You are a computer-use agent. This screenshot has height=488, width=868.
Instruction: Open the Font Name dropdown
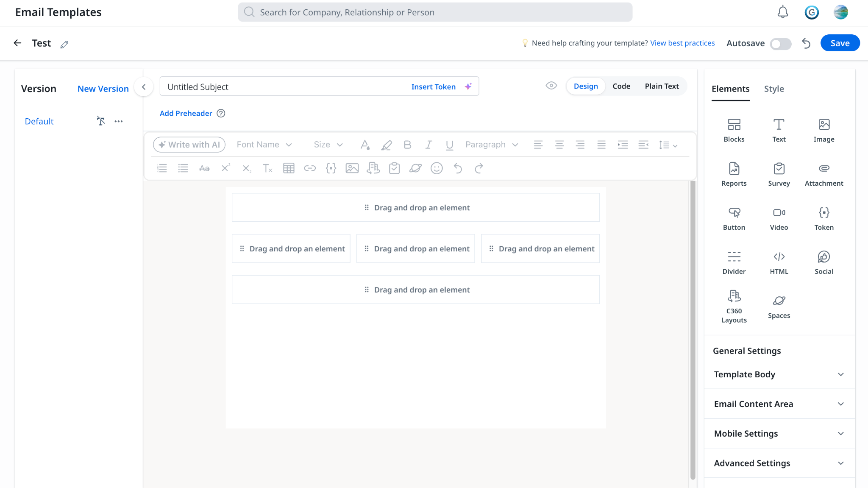coord(264,145)
